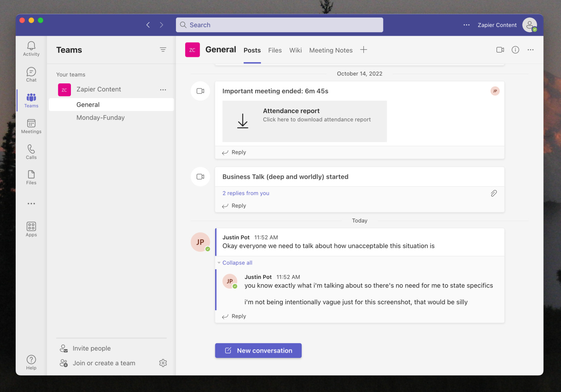Open the Files section in sidebar
Viewport: 561px width, 392px height.
(31, 177)
